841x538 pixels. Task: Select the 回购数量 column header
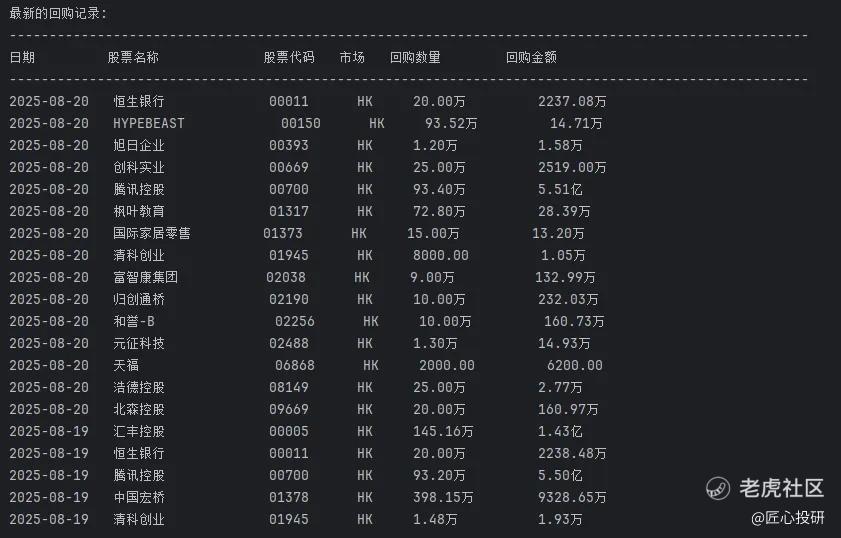(x=415, y=57)
